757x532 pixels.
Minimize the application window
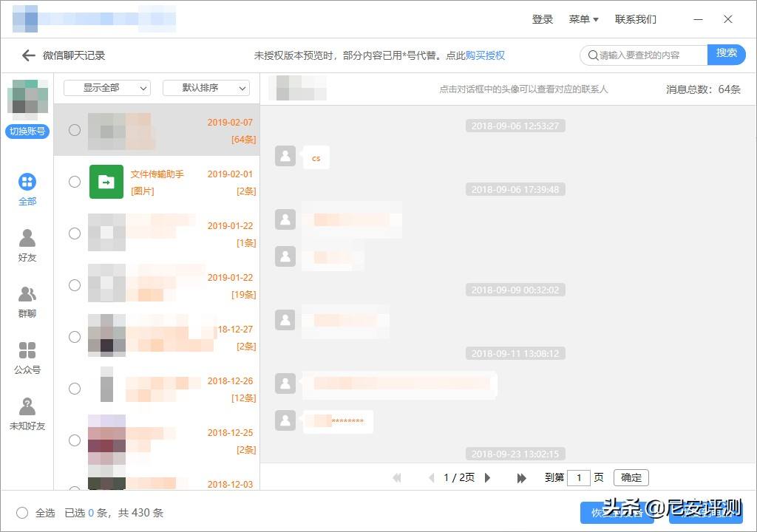pos(698,19)
